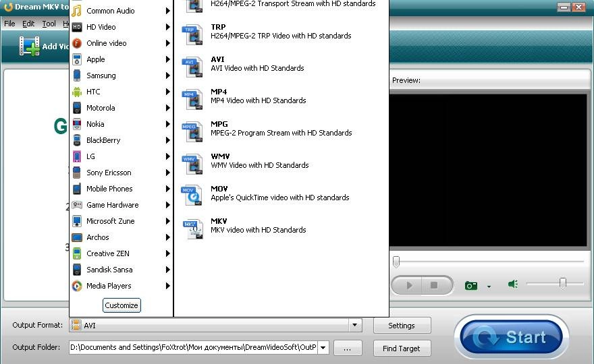Select the Sony Ericsson menu entry

click(122, 173)
